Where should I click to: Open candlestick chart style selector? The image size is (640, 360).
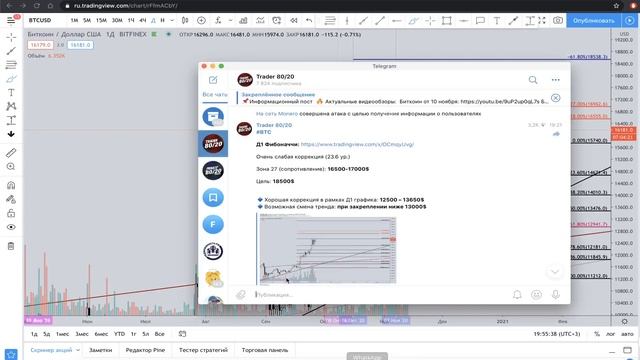coord(185,20)
